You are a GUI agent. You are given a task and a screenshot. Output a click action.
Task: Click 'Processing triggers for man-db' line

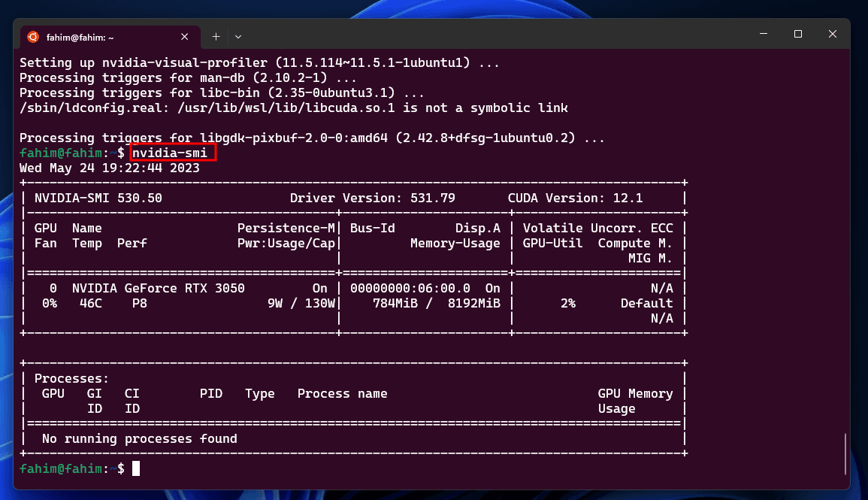[188, 77]
